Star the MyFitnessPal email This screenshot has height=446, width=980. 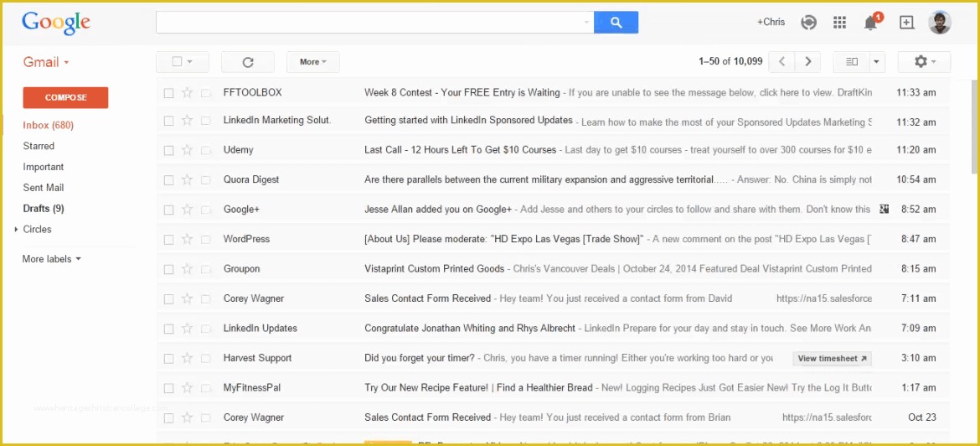[187, 388]
